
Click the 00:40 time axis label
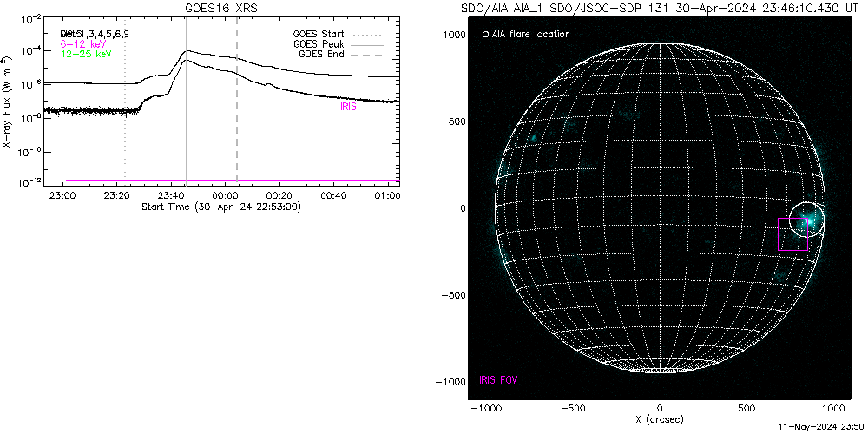333,195
